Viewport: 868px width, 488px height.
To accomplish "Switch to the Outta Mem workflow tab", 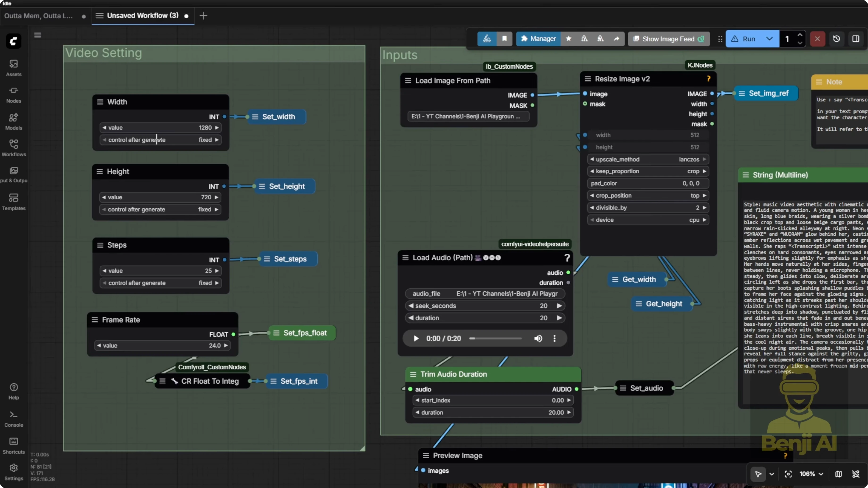I will point(38,16).
